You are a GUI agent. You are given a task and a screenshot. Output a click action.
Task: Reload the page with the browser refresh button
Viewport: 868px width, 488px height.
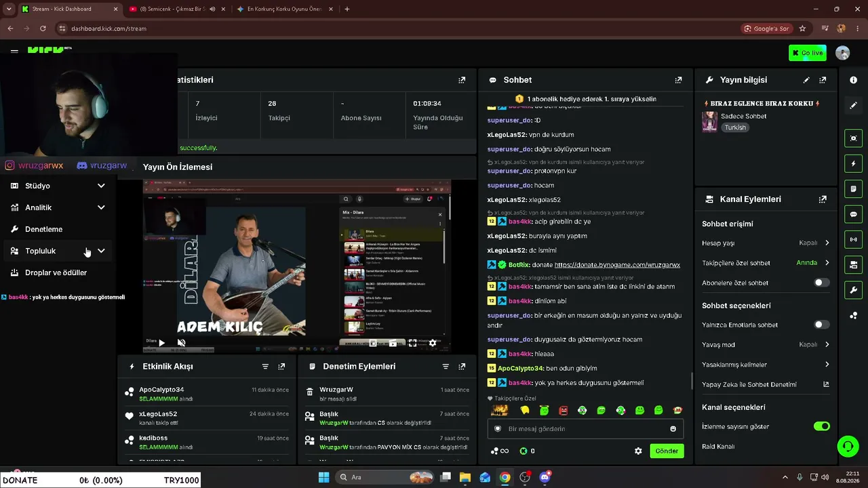43,28
